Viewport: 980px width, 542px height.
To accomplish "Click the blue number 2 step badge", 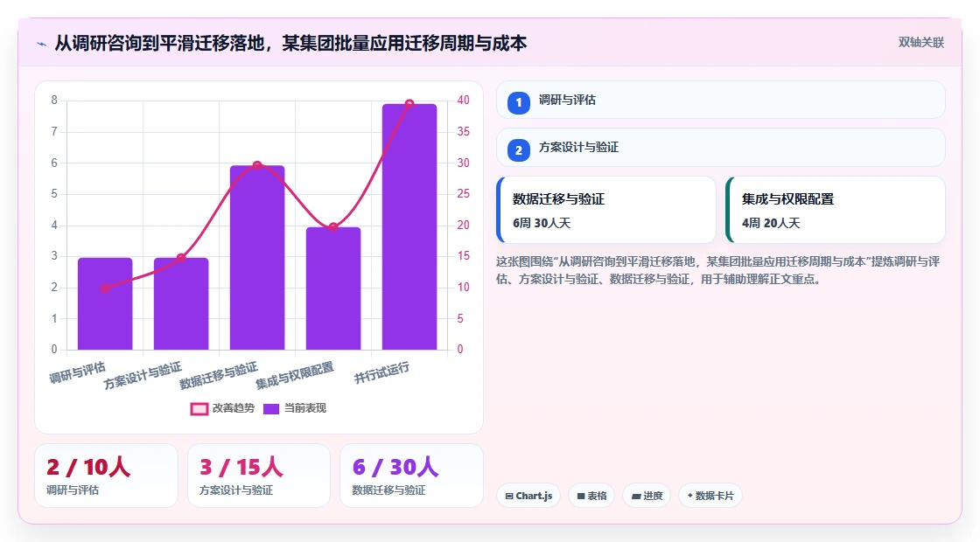I will tap(518, 149).
